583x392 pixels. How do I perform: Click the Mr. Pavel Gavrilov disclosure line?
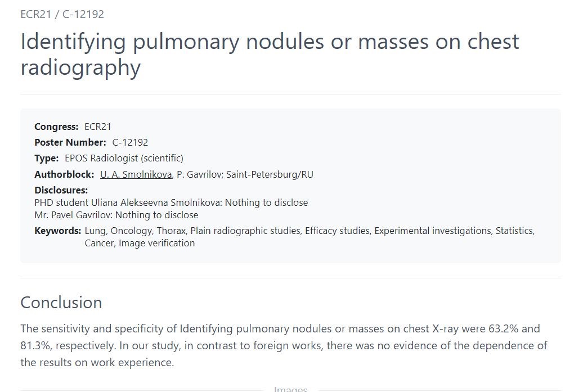(116, 215)
